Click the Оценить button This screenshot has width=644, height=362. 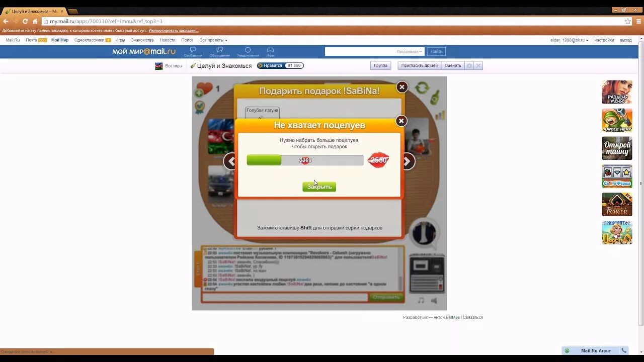pyautogui.click(x=453, y=65)
